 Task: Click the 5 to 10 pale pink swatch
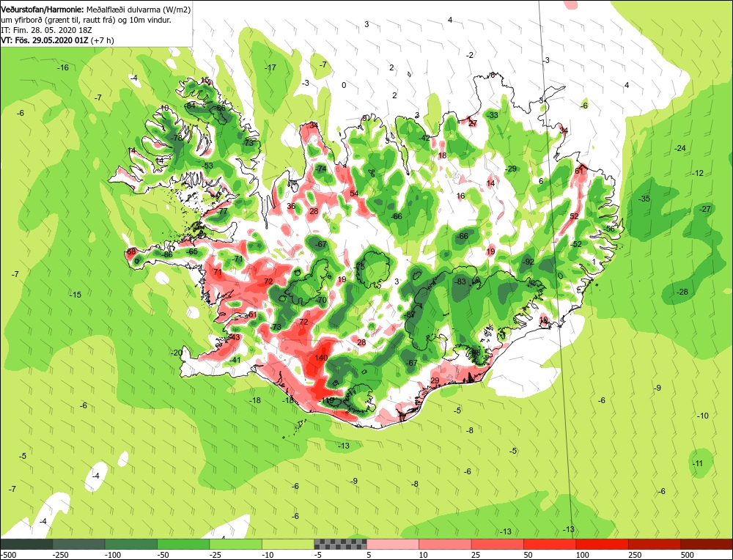tap(393, 544)
